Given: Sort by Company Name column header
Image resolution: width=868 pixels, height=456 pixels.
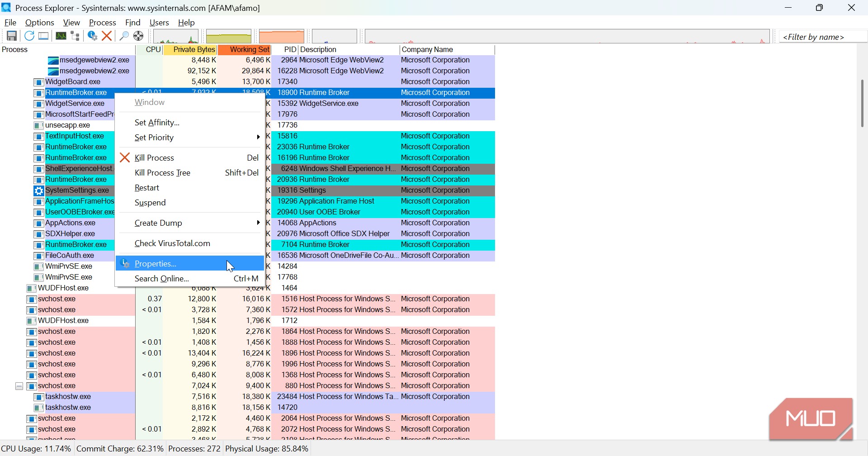Looking at the screenshot, I should point(448,50).
